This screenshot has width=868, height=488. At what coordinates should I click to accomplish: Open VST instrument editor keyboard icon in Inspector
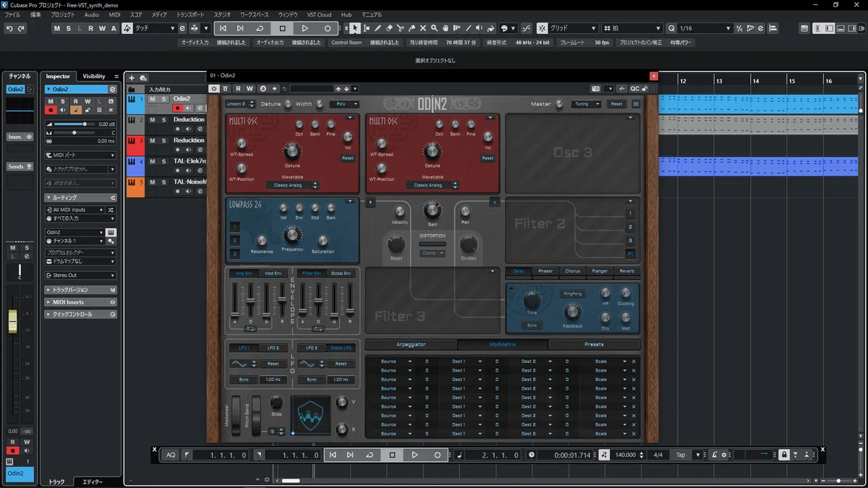coord(111,232)
